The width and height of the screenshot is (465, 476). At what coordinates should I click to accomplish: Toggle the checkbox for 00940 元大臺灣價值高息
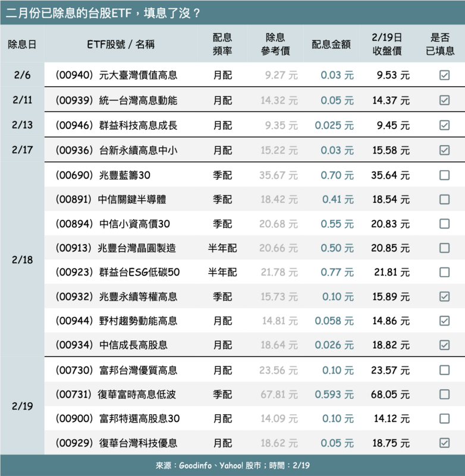coord(444,76)
